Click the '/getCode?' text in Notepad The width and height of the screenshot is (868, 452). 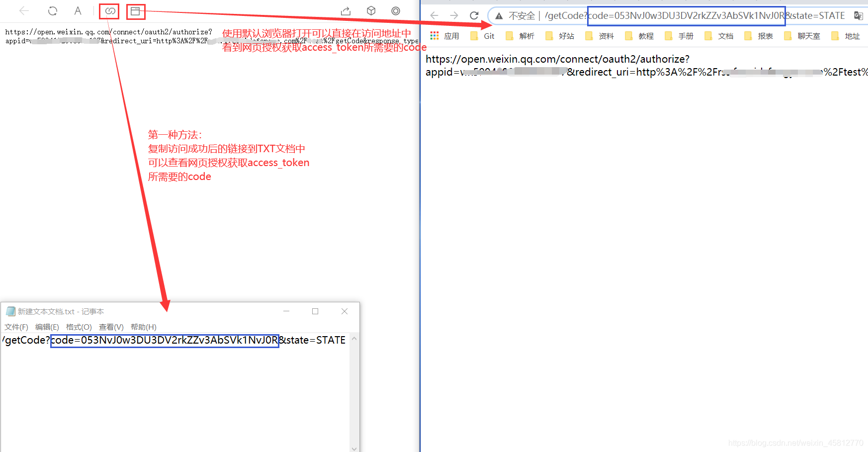pos(26,340)
